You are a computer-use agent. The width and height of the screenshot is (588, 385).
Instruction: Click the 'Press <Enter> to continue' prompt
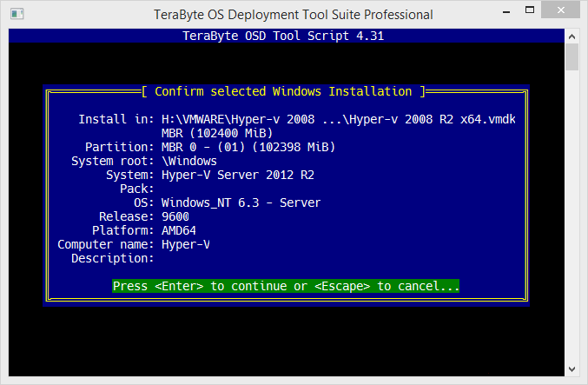(x=286, y=286)
